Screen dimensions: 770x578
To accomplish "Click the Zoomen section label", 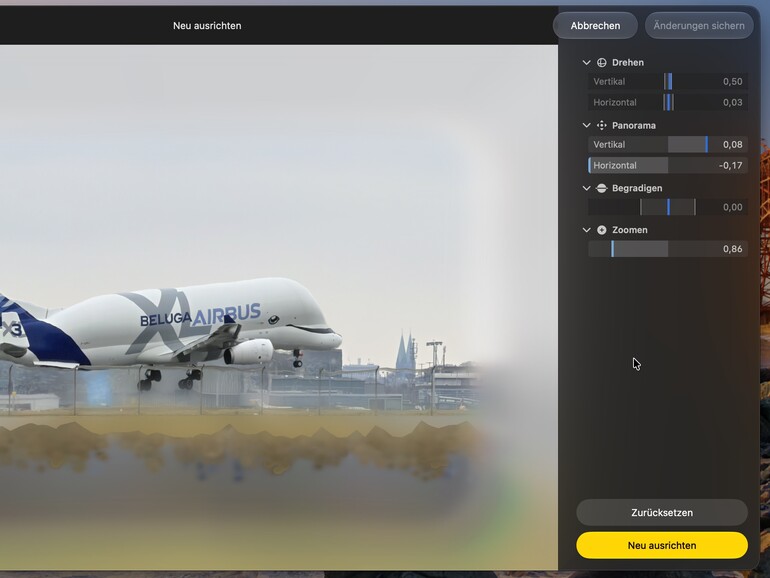I will pos(630,230).
